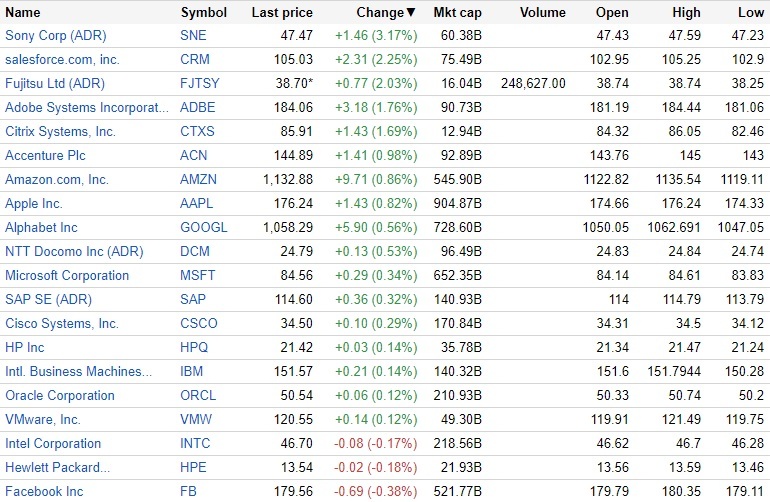Open Amazon.com, Inc. stock page
The height and width of the screenshot is (502, 770).
click(x=57, y=180)
